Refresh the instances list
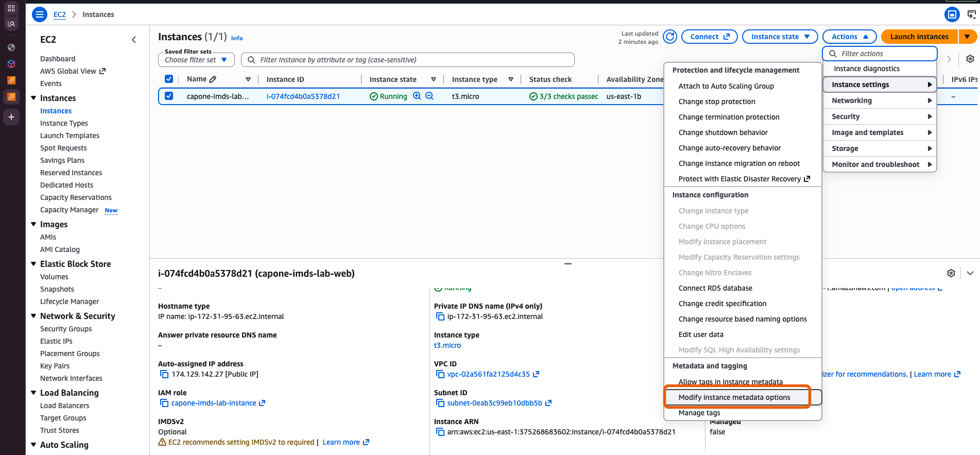 point(670,37)
